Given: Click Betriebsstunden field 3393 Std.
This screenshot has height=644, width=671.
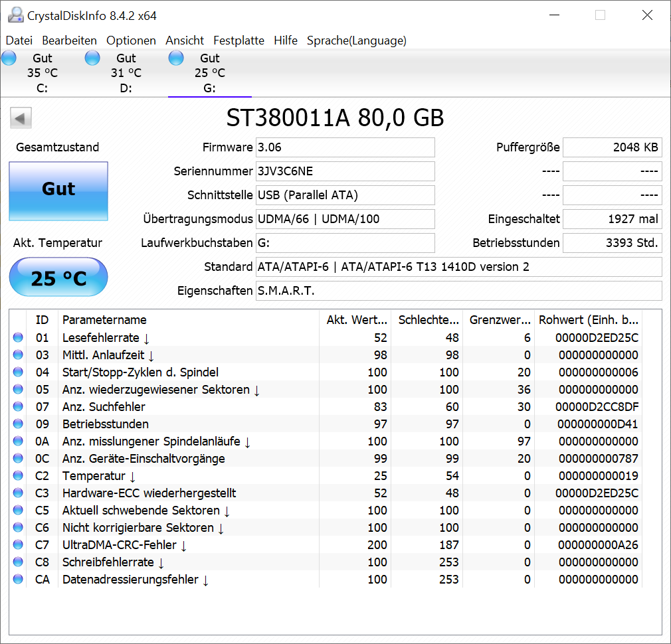Looking at the screenshot, I should 613,243.
